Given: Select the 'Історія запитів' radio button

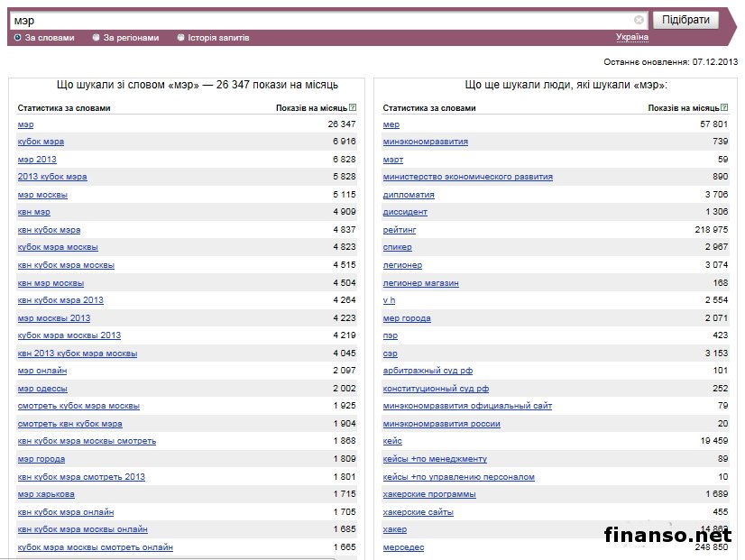Looking at the screenshot, I should tap(180, 38).
